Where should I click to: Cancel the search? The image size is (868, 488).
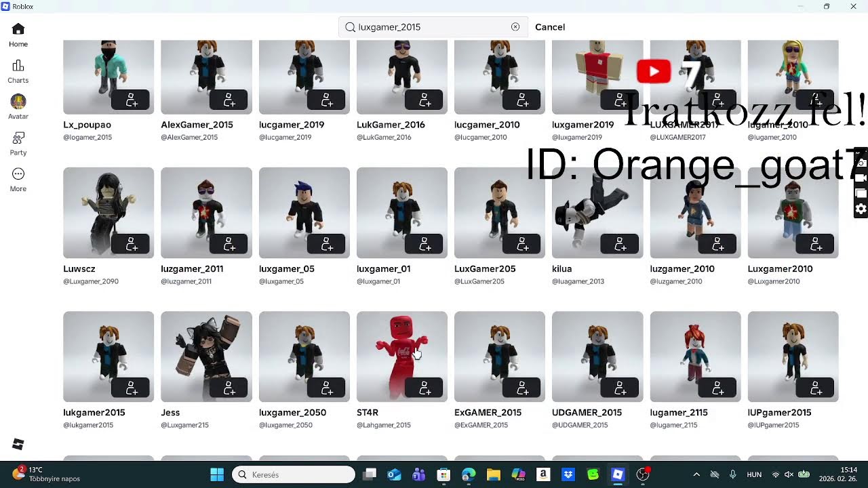(550, 27)
